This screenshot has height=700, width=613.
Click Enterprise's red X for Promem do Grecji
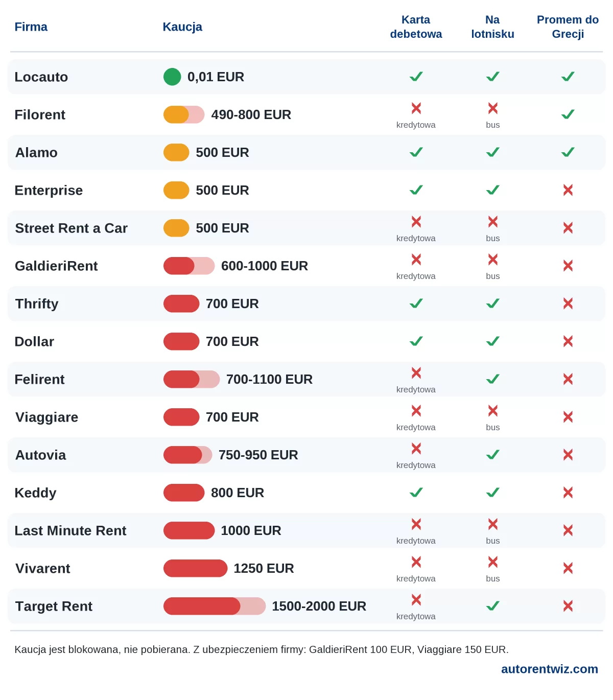click(x=568, y=190)
